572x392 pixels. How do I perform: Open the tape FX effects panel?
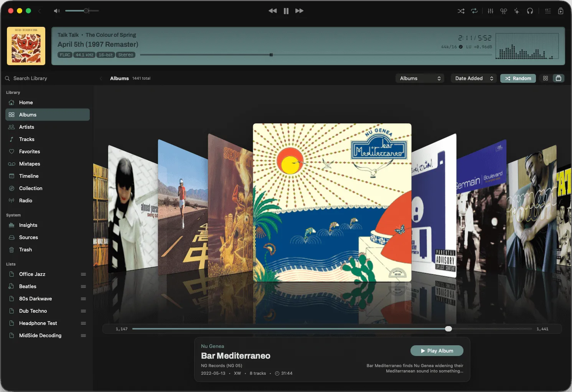(504, 11)
